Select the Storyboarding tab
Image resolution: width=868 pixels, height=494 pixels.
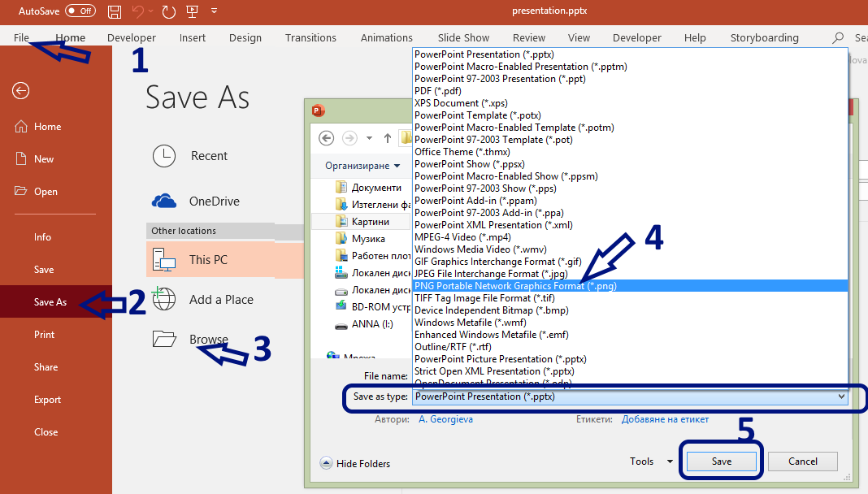click(764, 37)
